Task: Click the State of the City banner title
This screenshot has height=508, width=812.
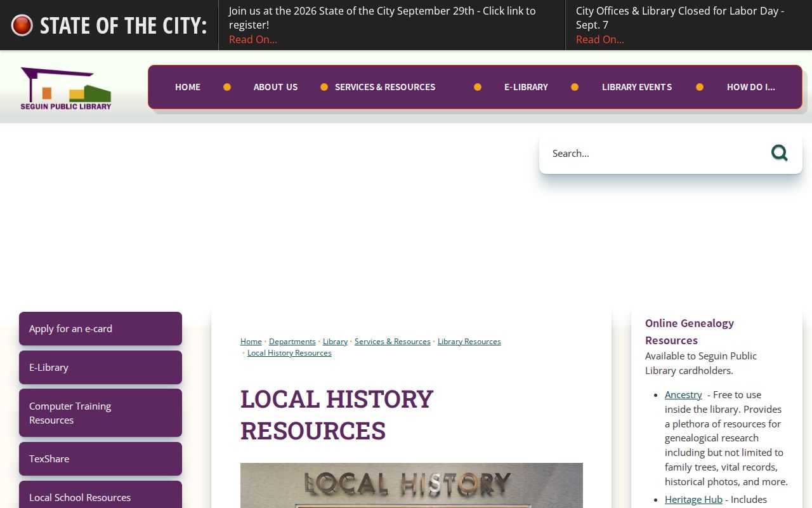Action: click(x=124, y=25)
